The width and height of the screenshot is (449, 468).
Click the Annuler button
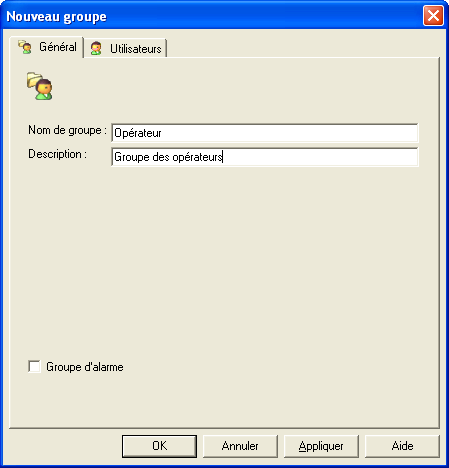click(x=240, y=446)
